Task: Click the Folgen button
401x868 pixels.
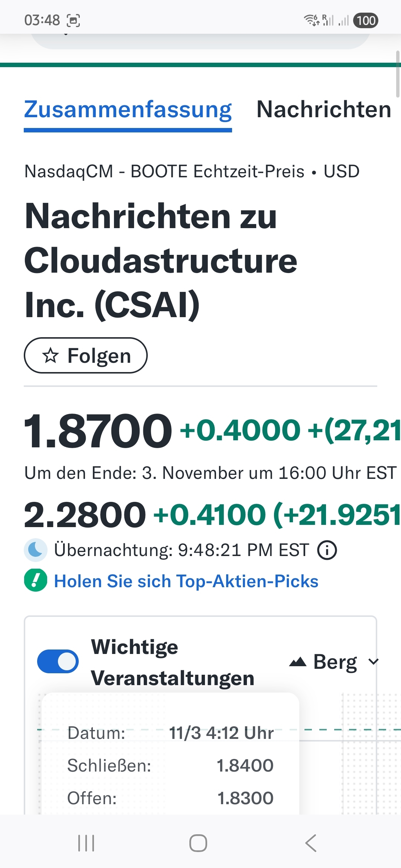Action: pos(85,355)
